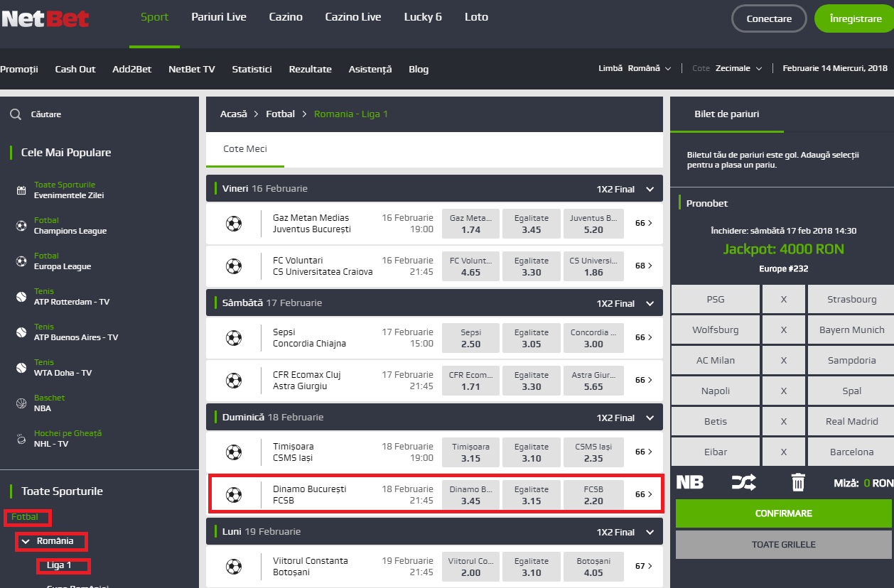Collapse the Luni 19 Februarie section
The height and width of the screenshot is (588, 894).
[x=650, y=533]
